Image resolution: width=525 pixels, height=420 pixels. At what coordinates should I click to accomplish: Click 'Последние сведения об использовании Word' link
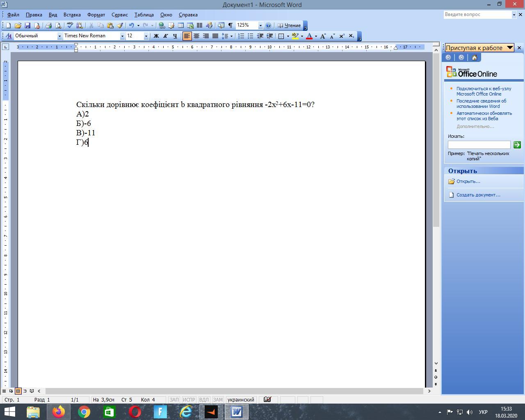pos(481,103)
